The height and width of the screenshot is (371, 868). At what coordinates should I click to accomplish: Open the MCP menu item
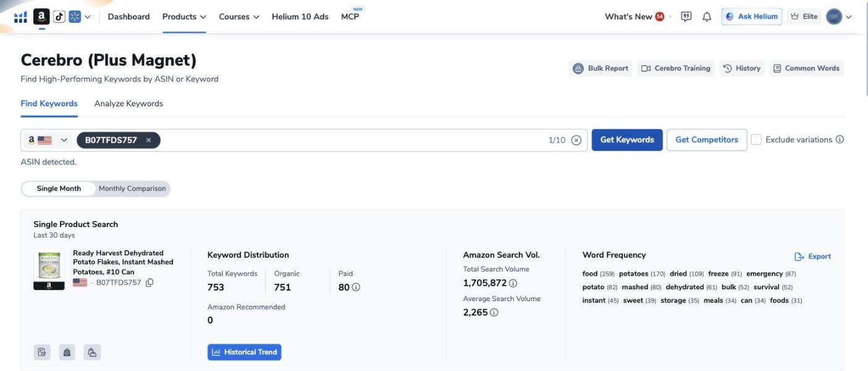(350, 17)
